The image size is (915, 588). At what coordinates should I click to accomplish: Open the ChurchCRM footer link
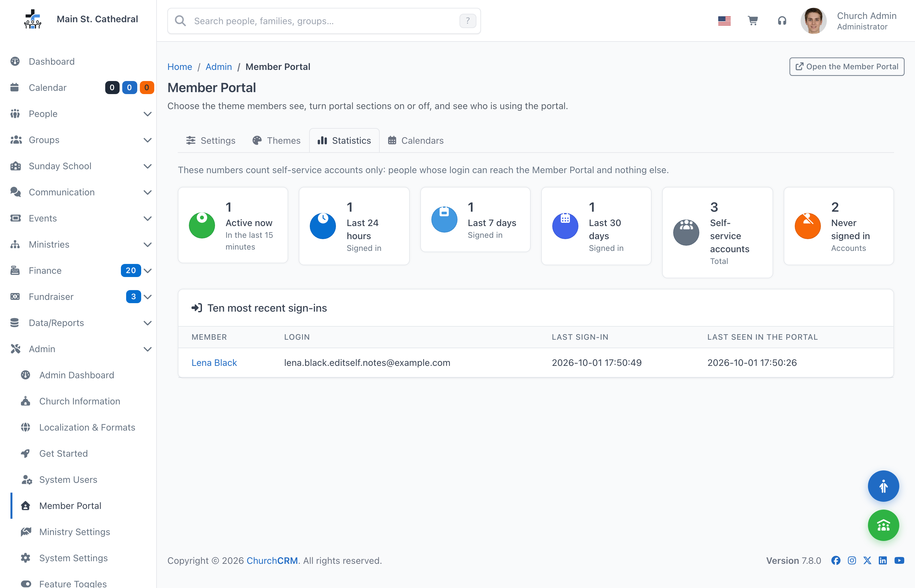tap(272, 561)
